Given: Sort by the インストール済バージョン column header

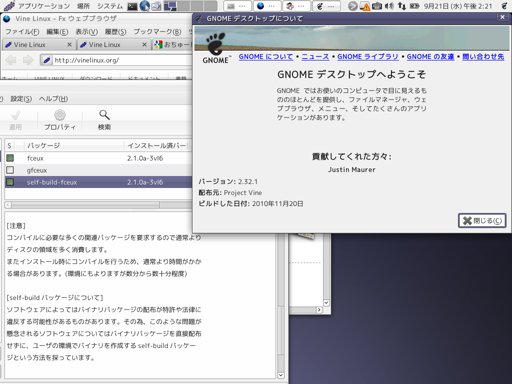Looking at the screenshot, I should pos(158,146).
